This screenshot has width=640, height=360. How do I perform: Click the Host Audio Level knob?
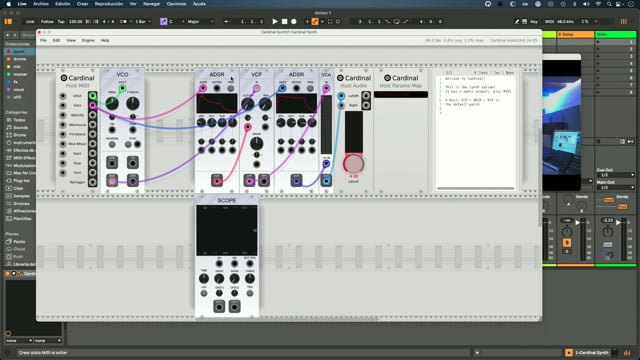pos(353,164)
